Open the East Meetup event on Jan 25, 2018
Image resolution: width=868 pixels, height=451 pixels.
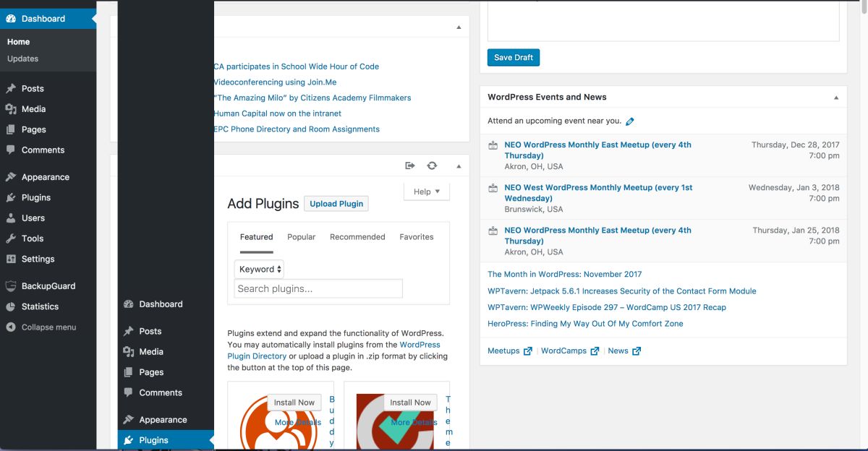click(597, 236)
